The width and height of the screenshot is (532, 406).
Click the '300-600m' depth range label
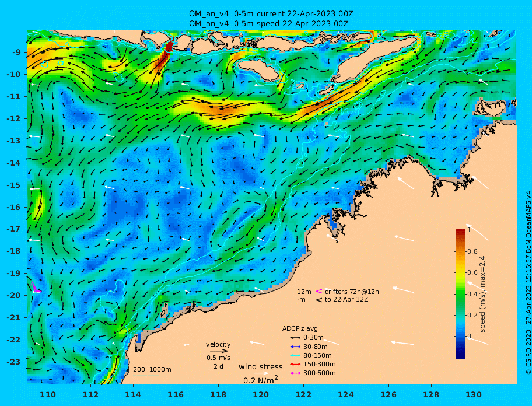pos(320,373)
